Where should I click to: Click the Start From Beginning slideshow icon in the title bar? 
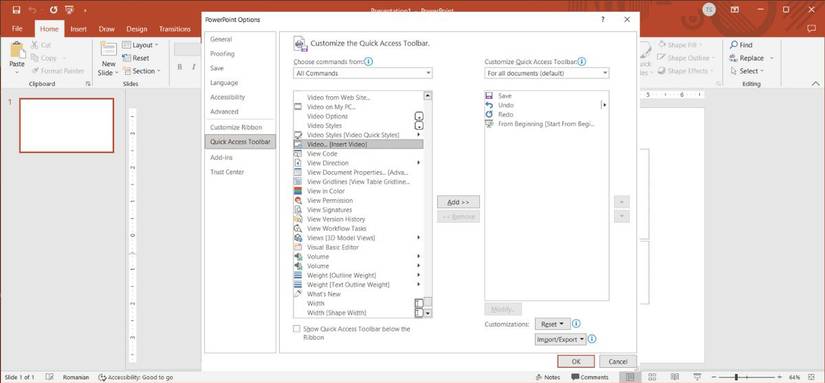pyautogui.click(x=69, y=10)
